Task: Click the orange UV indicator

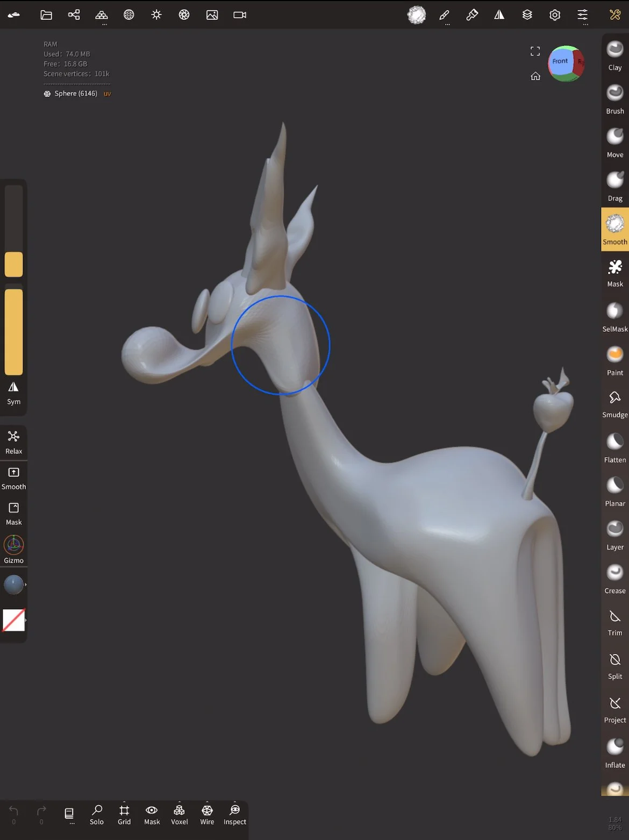Action: [x=107, y=94]
